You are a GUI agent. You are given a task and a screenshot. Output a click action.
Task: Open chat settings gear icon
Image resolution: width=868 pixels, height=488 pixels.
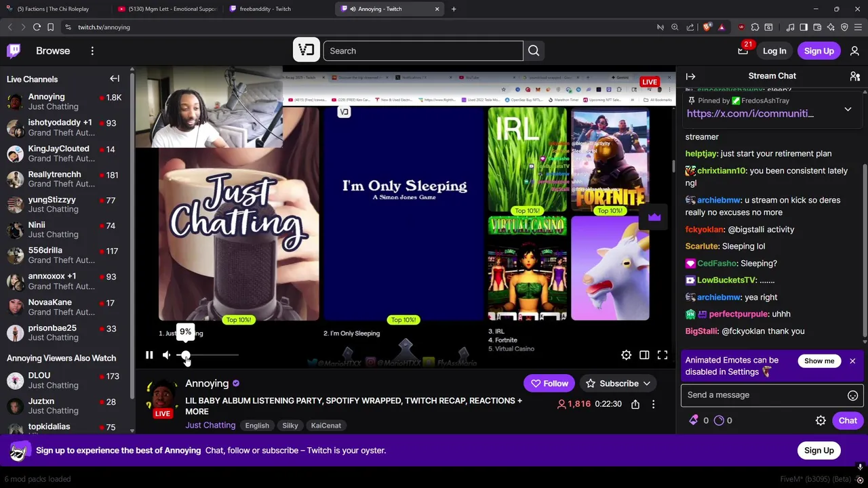point(821,421)
